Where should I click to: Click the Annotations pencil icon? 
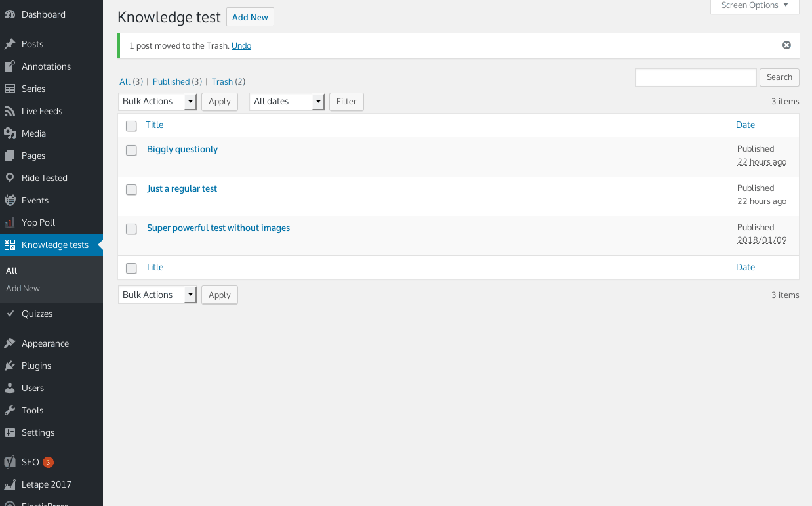pyautogui.click(x=10, y=66)
